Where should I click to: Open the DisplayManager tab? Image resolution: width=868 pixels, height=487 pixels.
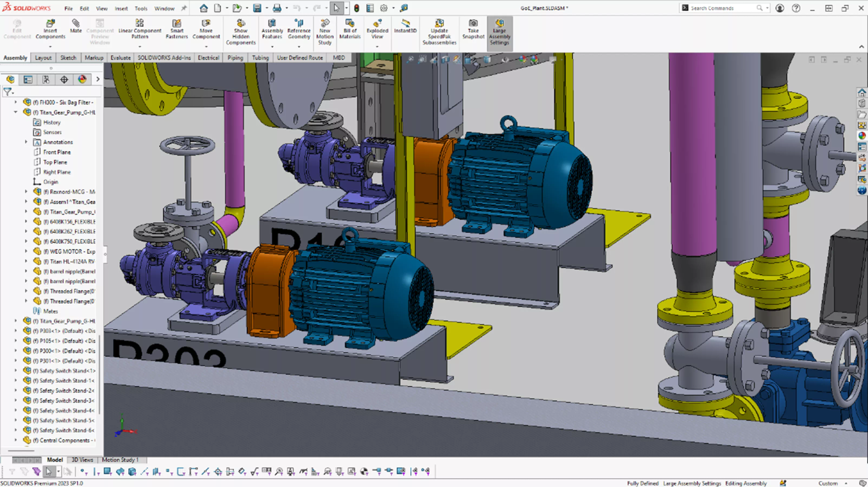tap(82, 79)
